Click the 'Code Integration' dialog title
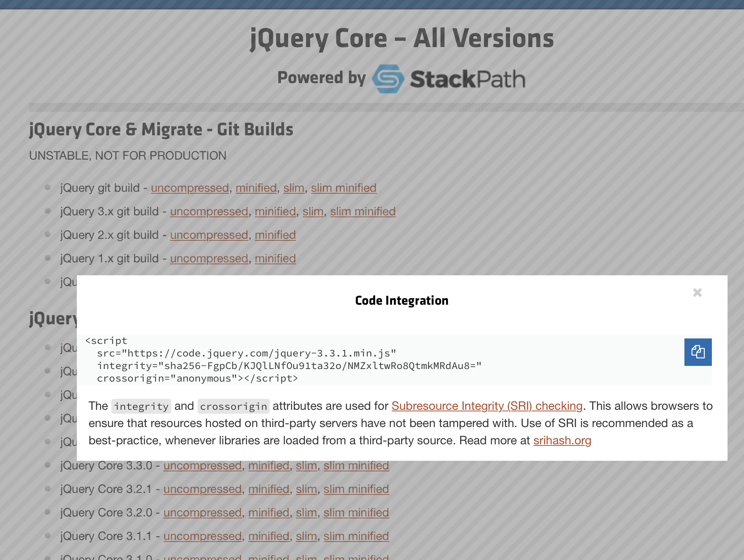Screen dimensions: 744x560 (402, 300)
